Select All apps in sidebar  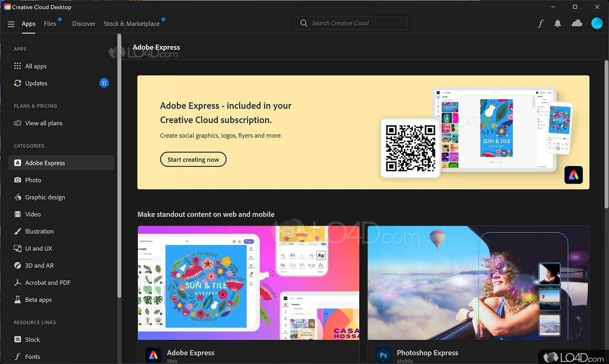pos(61,66)
